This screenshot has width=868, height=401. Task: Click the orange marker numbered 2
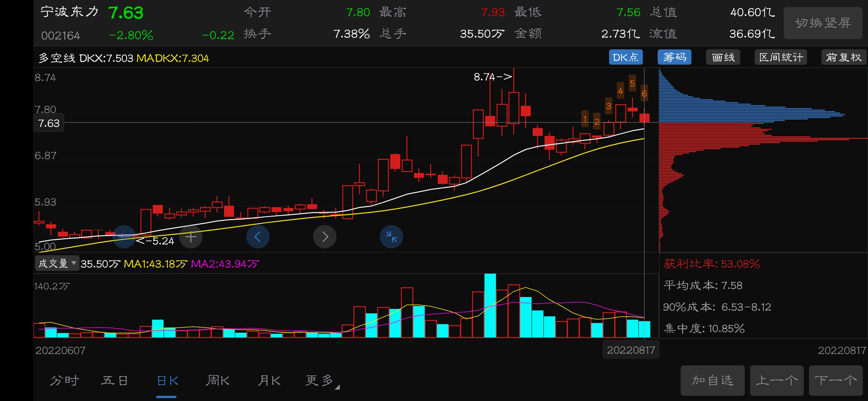[597, 121]
